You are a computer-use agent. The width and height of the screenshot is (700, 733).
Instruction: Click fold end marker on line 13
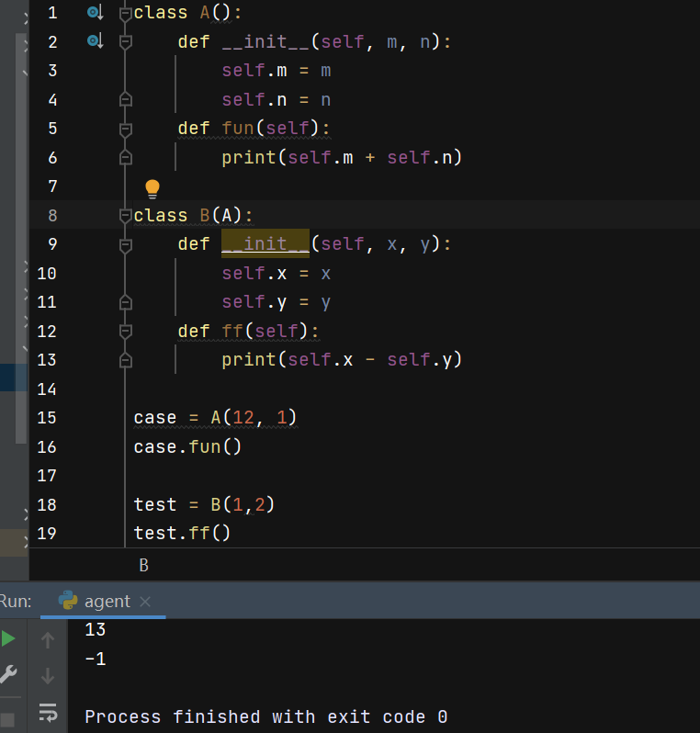(125, 360)
